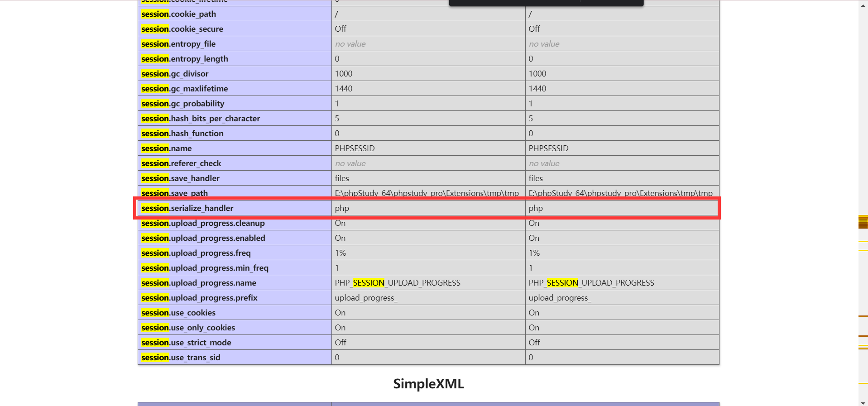Click local value 1440 for gc_maxlifetime
This screenshot has height=406, width=868.
tap(344, 89)
